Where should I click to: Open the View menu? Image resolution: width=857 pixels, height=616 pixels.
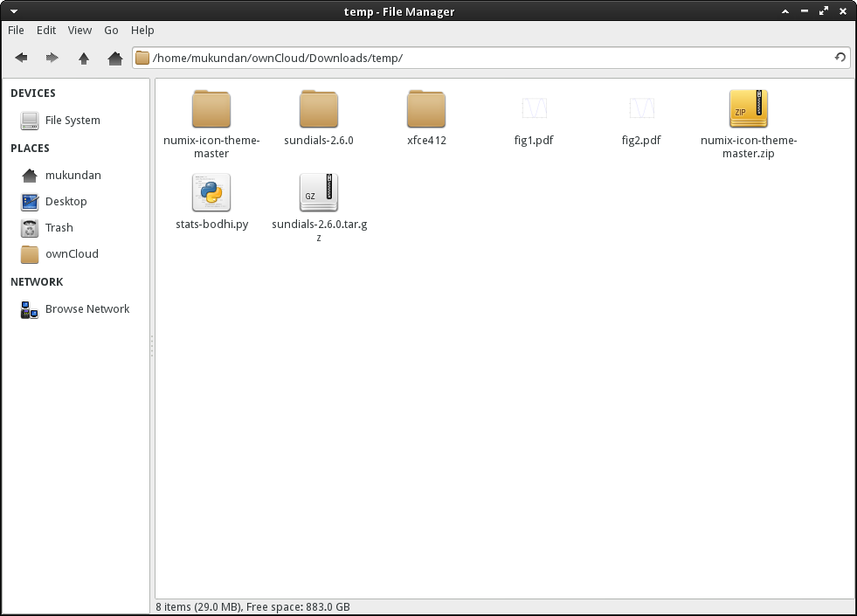[79, 30]
